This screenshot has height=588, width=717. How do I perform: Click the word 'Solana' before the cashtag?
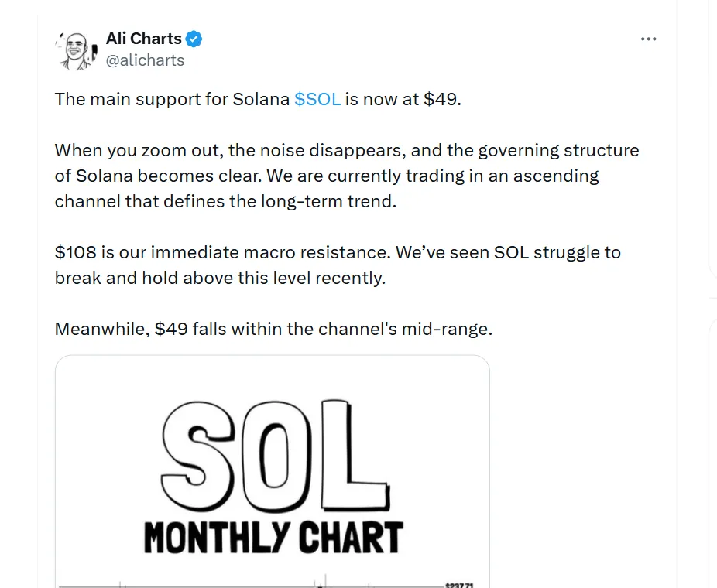(x=261, y=100)
